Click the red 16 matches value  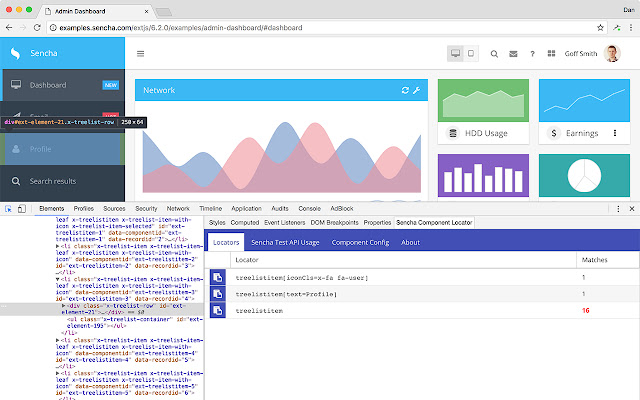[x=586, y=311]
